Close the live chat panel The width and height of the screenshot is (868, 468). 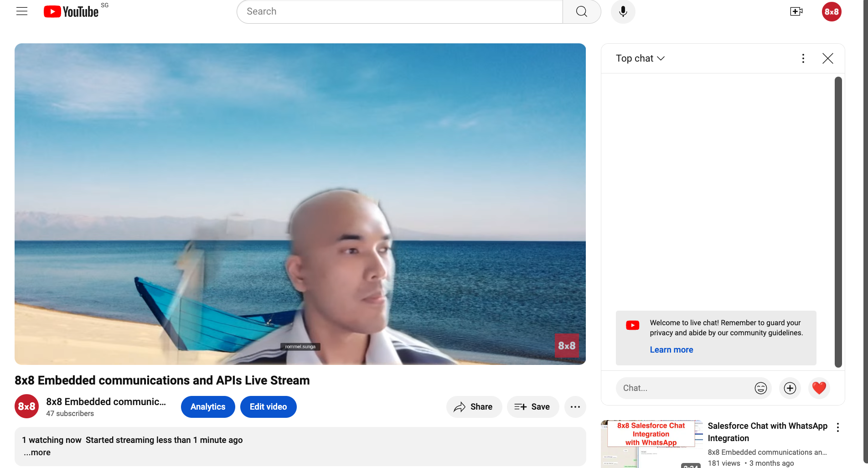[x=827, y=58]
